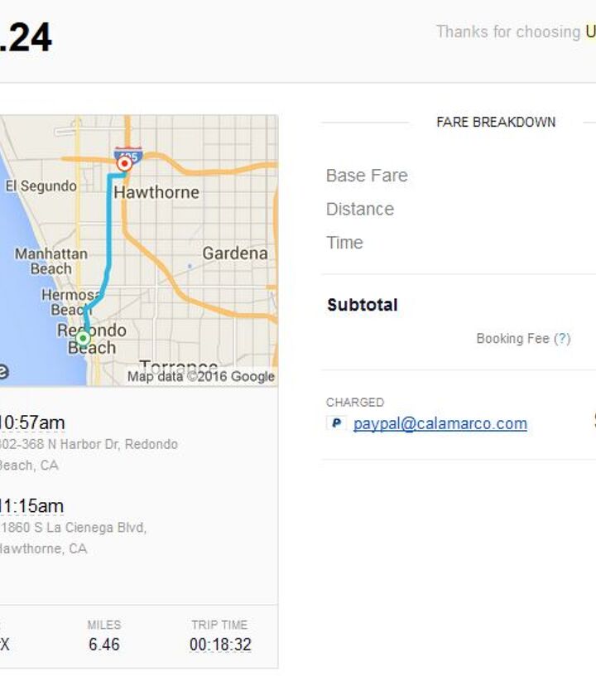Click the green pickup marker on map
596x700 pixels.
tap(83, 338)
